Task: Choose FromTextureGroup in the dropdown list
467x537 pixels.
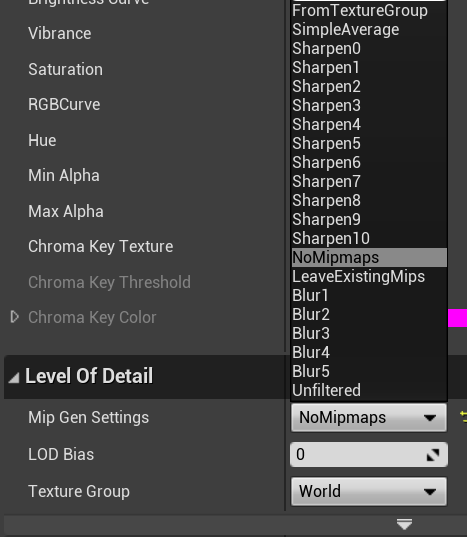Action: (369, 11)
